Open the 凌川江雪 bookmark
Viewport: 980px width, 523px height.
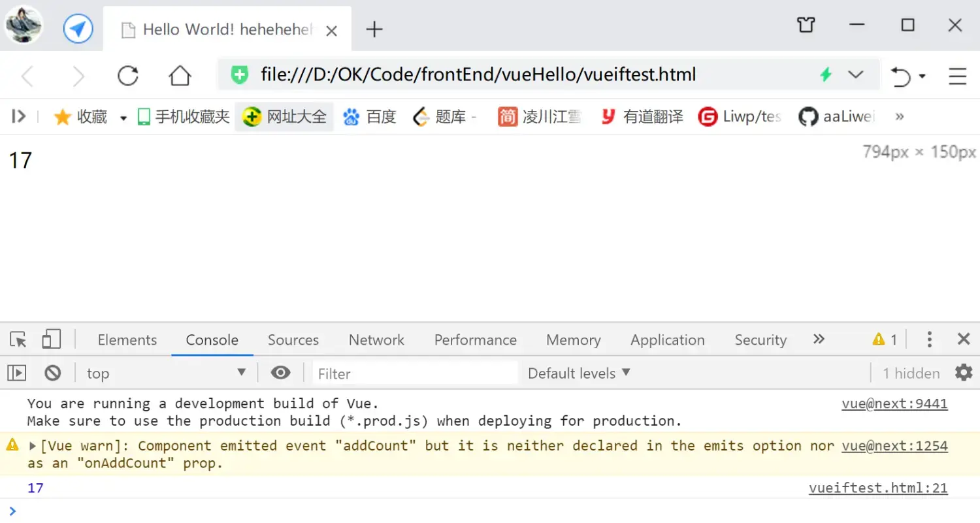pyautogui.click(x=540, y=117)
